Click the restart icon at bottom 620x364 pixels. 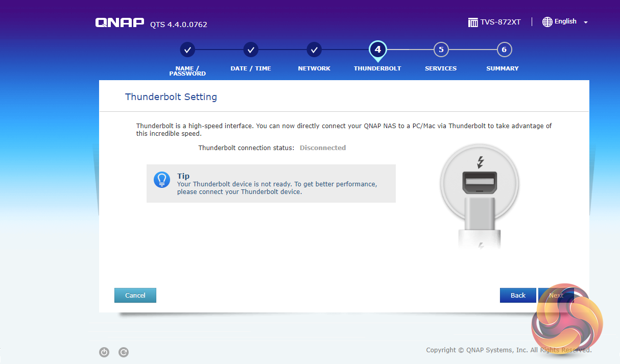pyautogui.click(x=124, y=352)
